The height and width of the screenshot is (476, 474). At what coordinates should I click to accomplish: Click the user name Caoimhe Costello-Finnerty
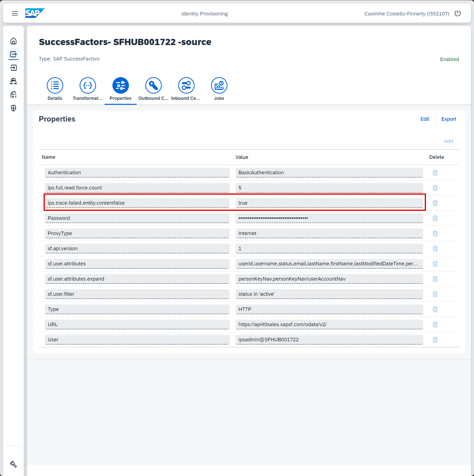(x=407, y=14)
